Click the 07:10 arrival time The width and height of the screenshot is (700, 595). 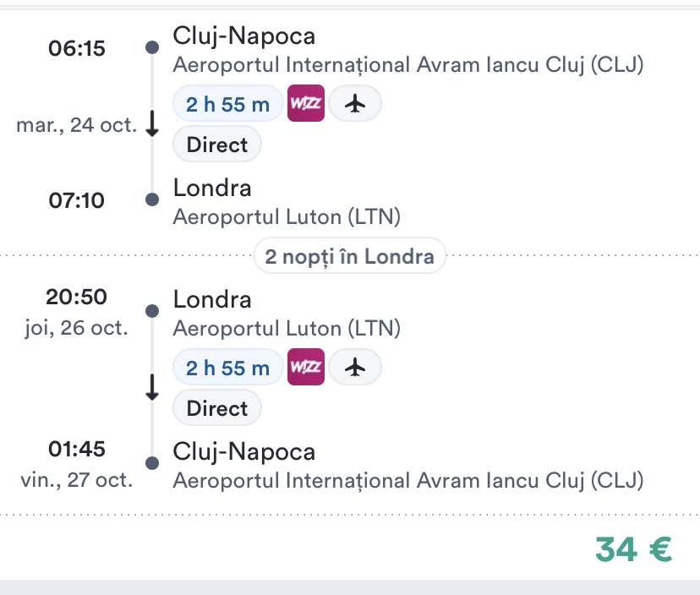pos(77,200)
